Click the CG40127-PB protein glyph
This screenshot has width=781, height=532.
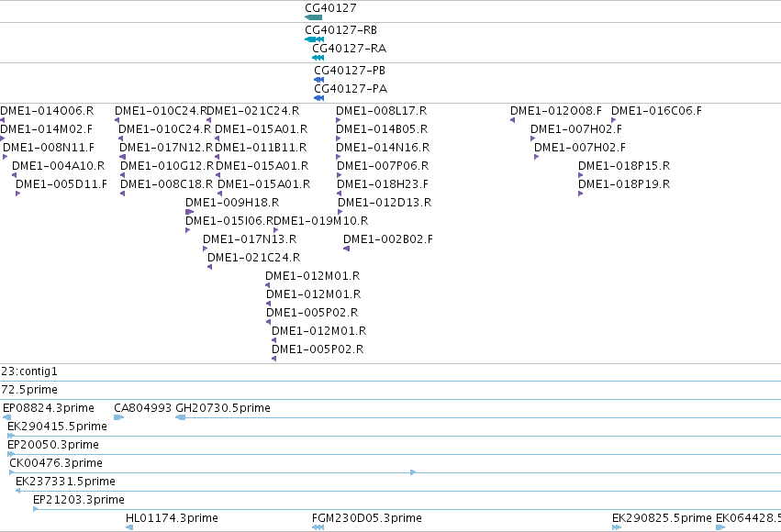(x=318, y=80)
